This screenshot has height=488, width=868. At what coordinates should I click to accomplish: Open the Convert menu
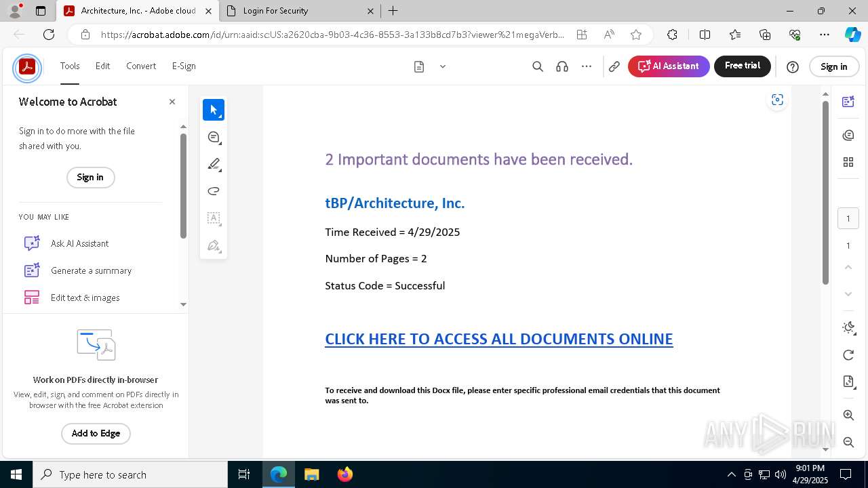[141, 66]
